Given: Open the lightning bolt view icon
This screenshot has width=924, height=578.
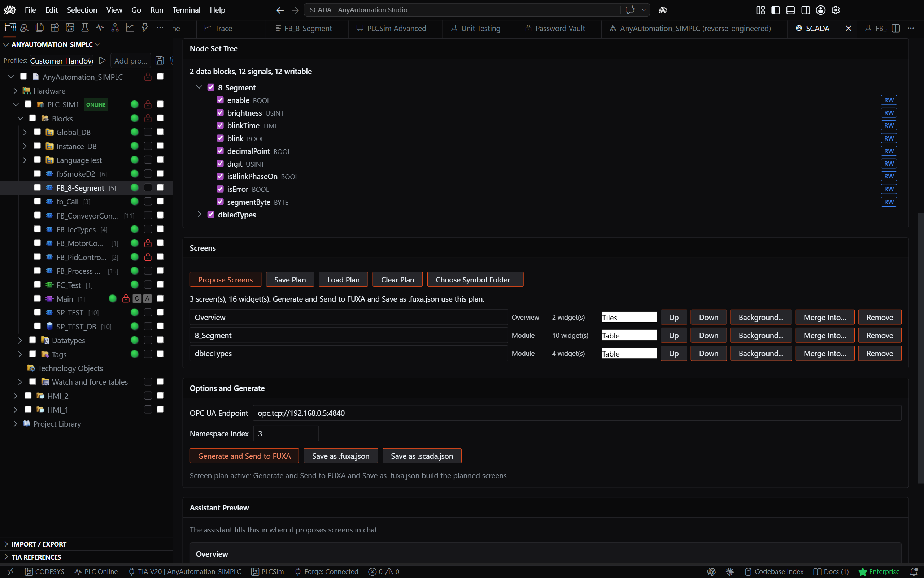Looking at the screenshot, I should (145, 27).
